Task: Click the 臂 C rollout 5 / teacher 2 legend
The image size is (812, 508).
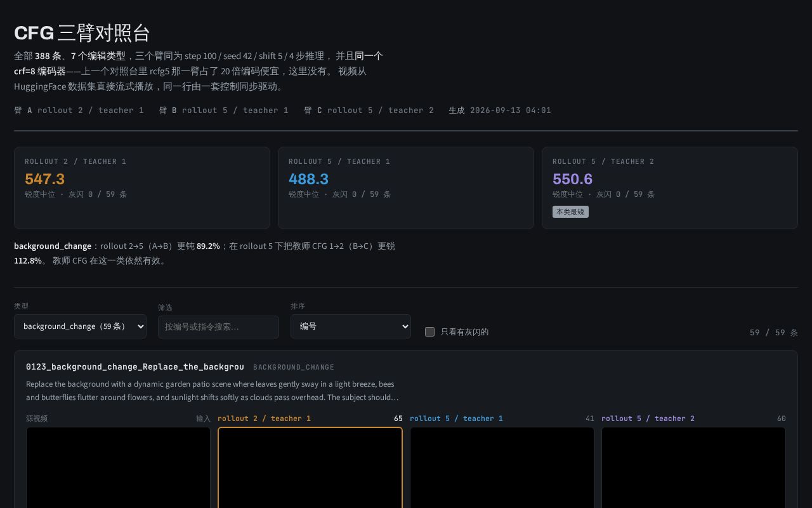Action: (x=369, y=110)
